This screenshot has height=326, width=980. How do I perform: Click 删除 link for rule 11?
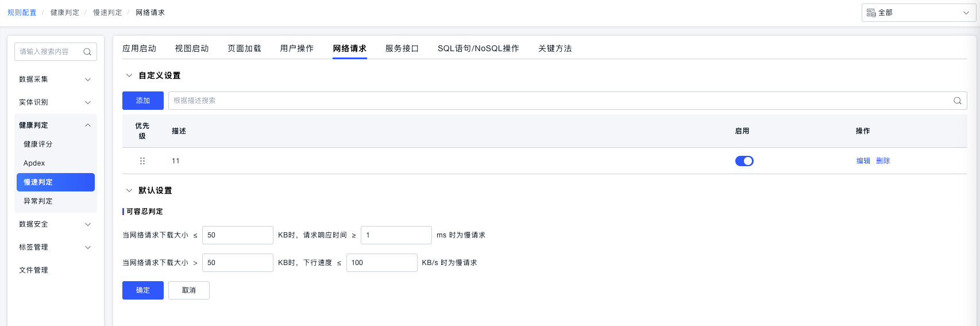[x=883, y=161]
